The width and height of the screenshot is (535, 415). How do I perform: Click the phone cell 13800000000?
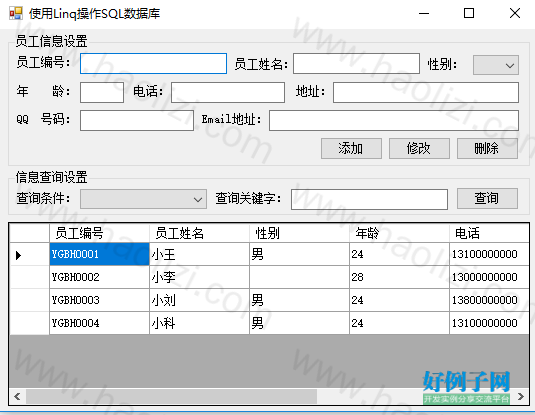pyautogui.click(x=489, y=300)
